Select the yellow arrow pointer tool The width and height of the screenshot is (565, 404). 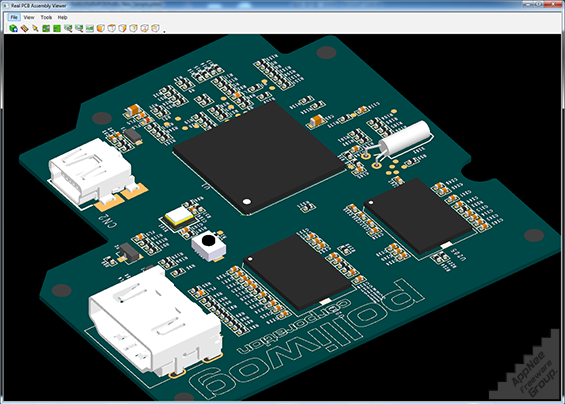tap(35, 28)
